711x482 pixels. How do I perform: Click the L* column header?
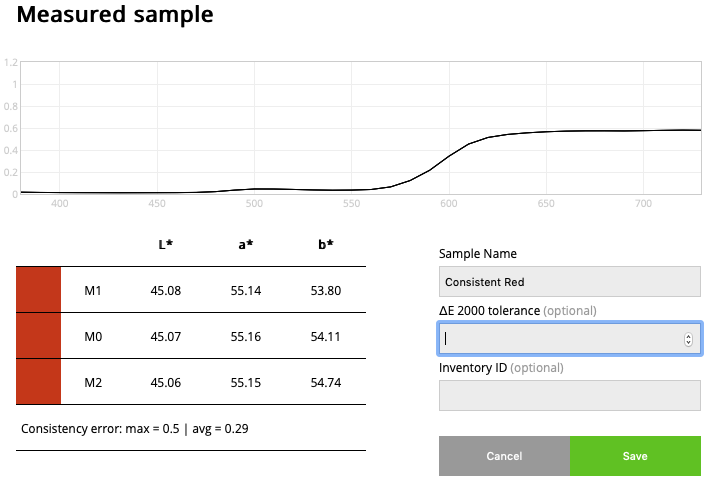click(166, 245)
